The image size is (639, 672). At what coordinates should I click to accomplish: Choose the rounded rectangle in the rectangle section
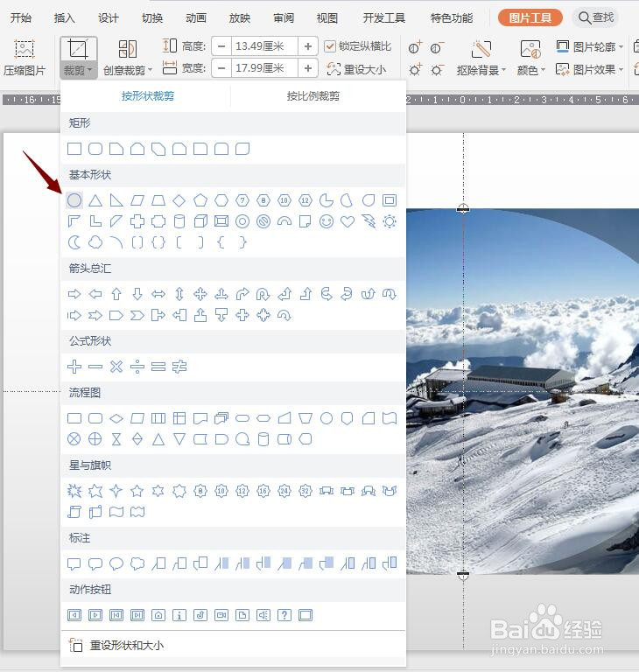95,149
